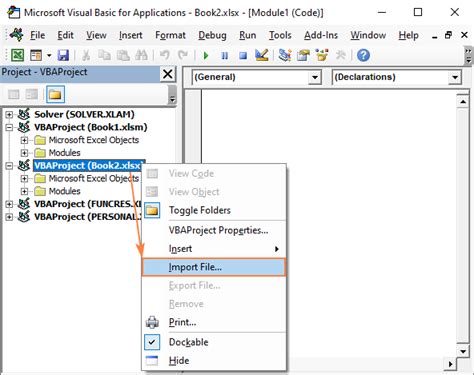474x375 pixels.
Task: Click the Undo toolbar icon
Action: click(x=165, y=55)
